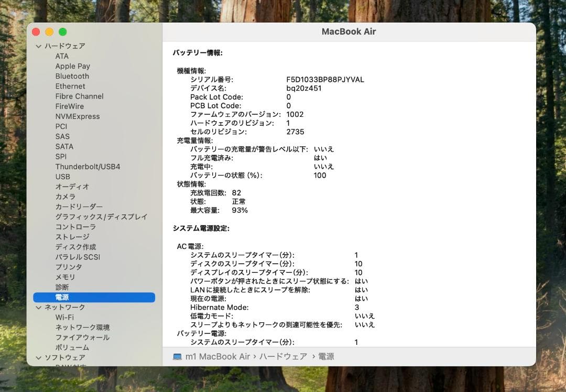Select the USB item in the sidebar
566x392 pixels.
coord(62,177)
